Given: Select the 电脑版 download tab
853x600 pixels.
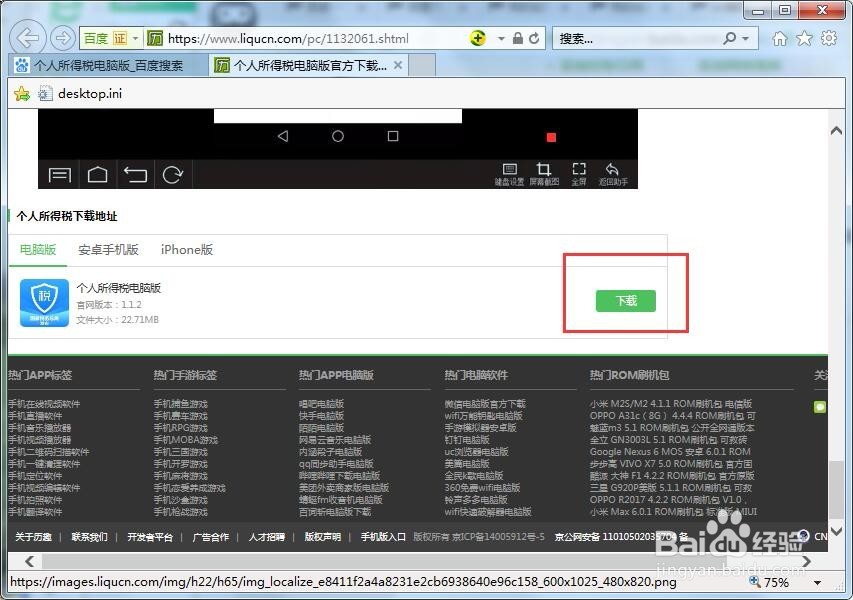Looking at the screenshot, I should (x=38, y=250).
